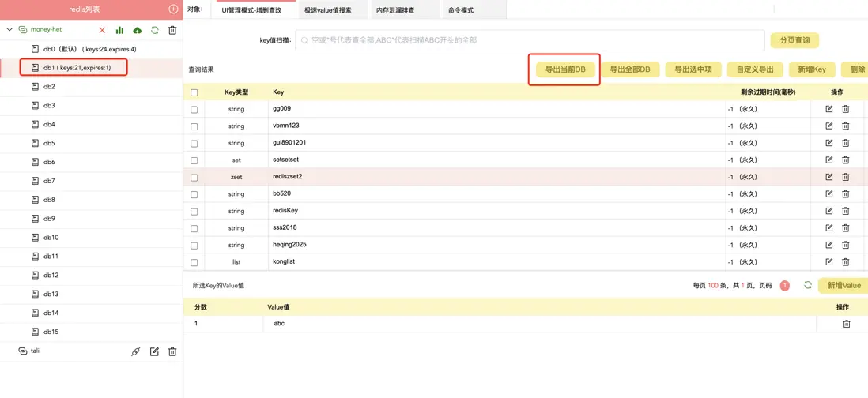Click the 新增Value button
868x398 pixels.
point(843,285)
